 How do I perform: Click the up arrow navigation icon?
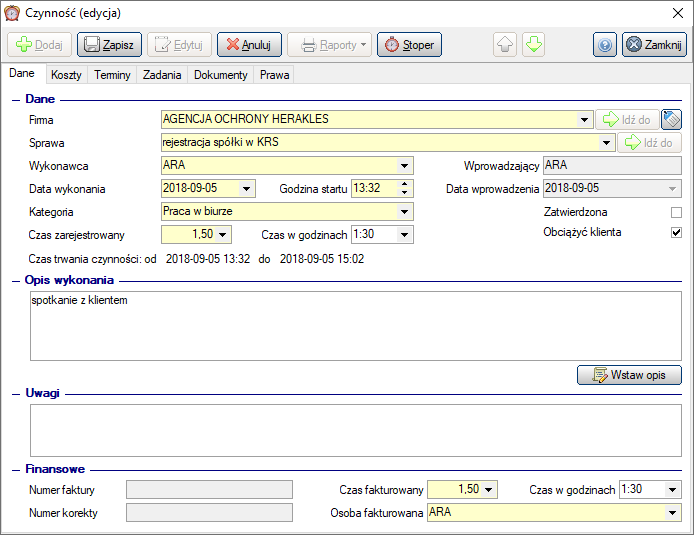[506, 45]
